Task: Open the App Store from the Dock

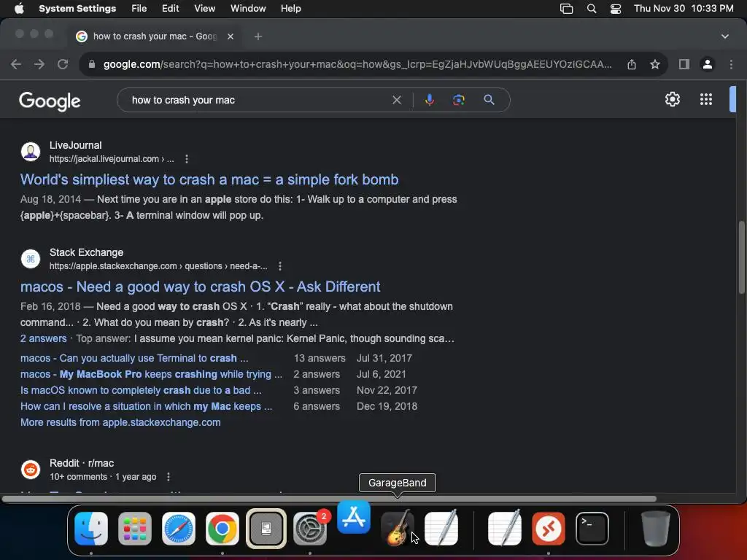Action: tap(354, 517)
